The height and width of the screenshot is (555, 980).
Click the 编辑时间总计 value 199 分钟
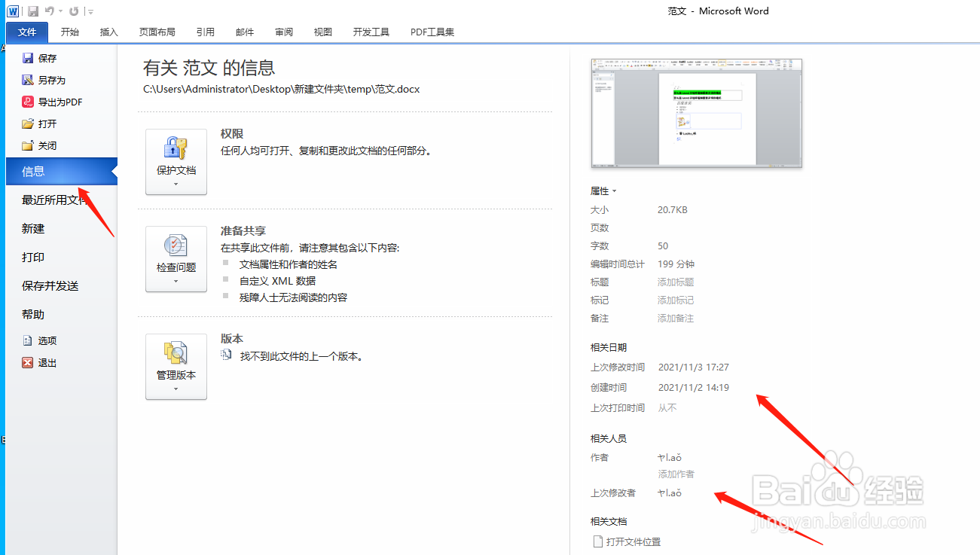coord(676,264)
